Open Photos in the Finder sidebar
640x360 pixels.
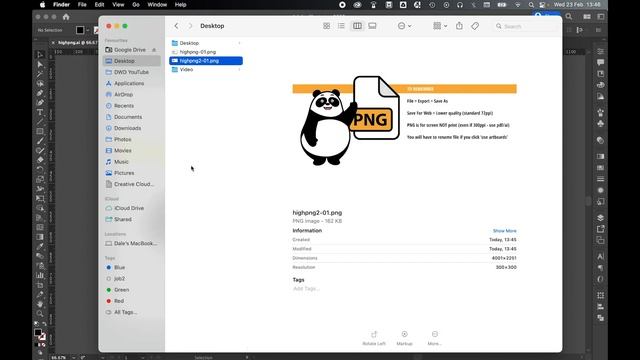(x=118, y=139)
